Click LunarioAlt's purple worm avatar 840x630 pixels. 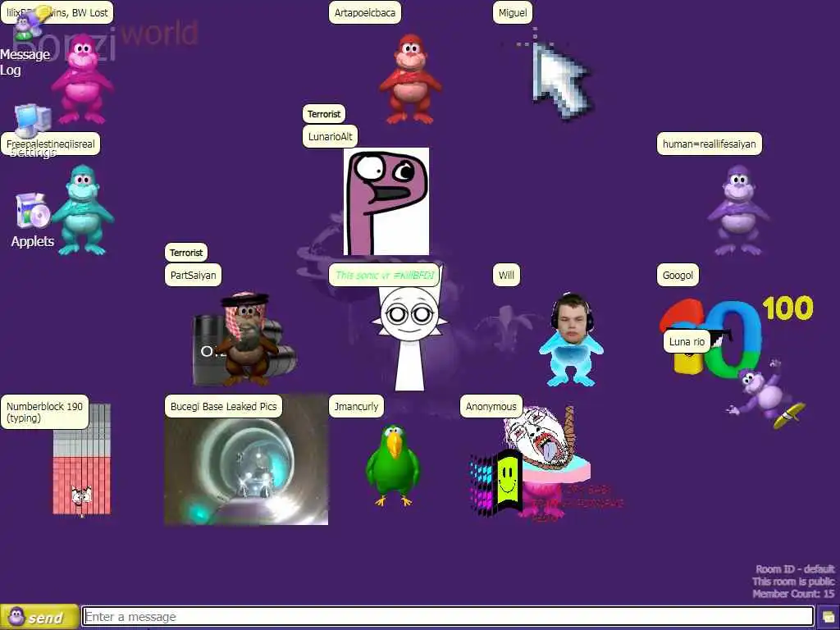[x=386, y=202]
